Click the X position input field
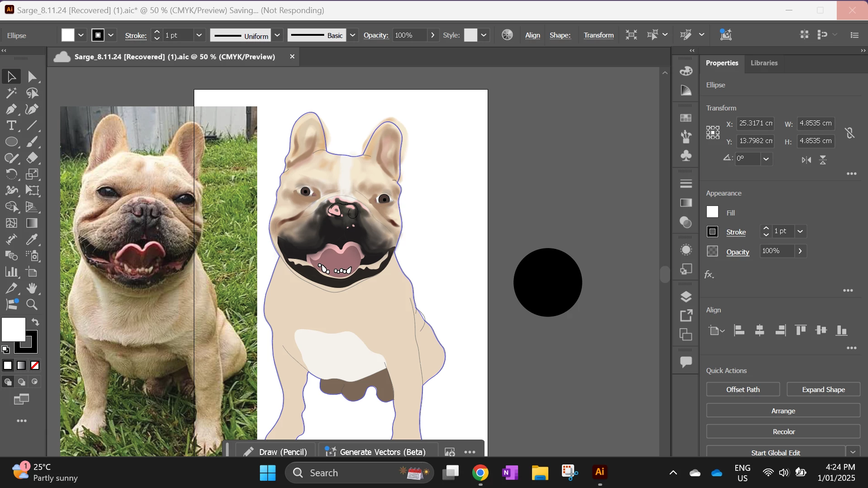This screenshot has height=488, width=868. click(755, 123)
